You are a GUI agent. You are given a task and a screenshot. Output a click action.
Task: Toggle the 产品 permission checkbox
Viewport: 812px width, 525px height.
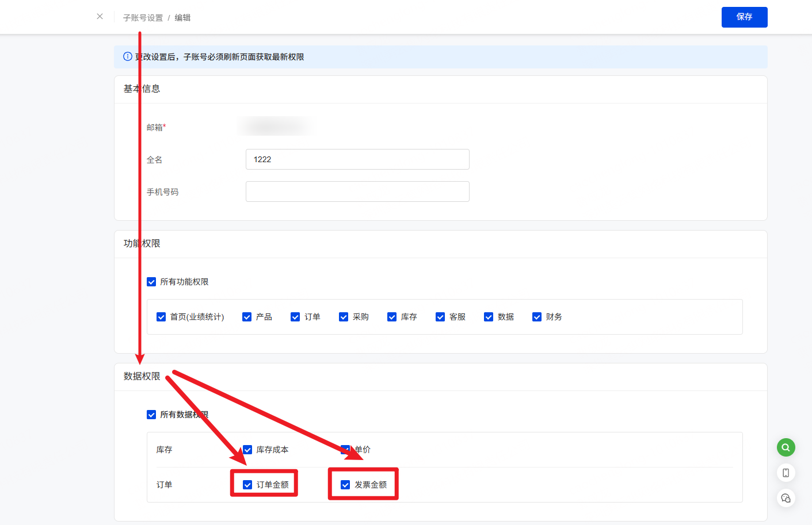click(x=247, y=317)
